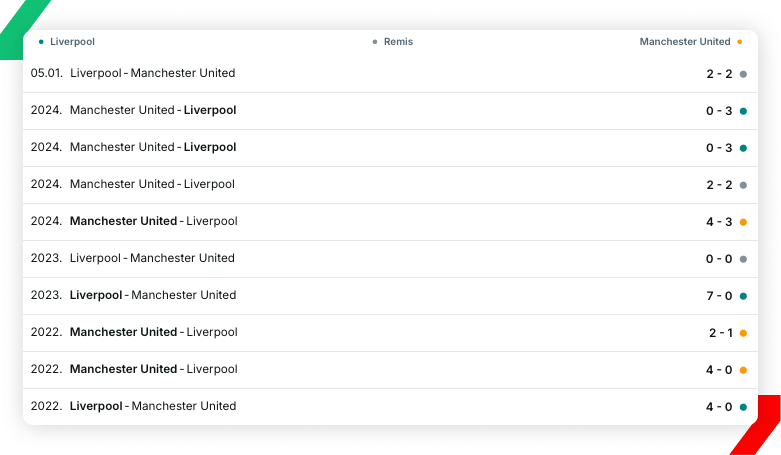Click the 4 - 3 score
This screenshot has width=781, height=455.
coord(719,222)
